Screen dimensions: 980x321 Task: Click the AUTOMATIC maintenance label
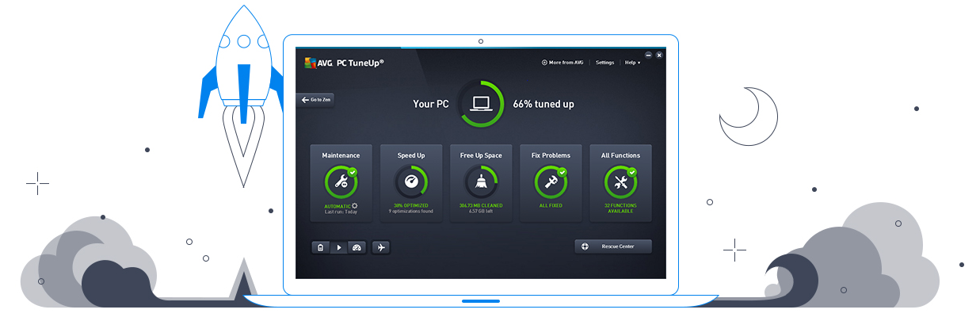click(337, 205)
